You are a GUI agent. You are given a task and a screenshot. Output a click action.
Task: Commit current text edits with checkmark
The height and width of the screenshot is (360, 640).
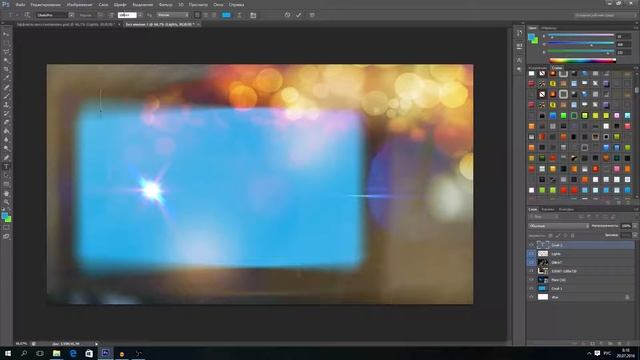(x=299, y=15)
